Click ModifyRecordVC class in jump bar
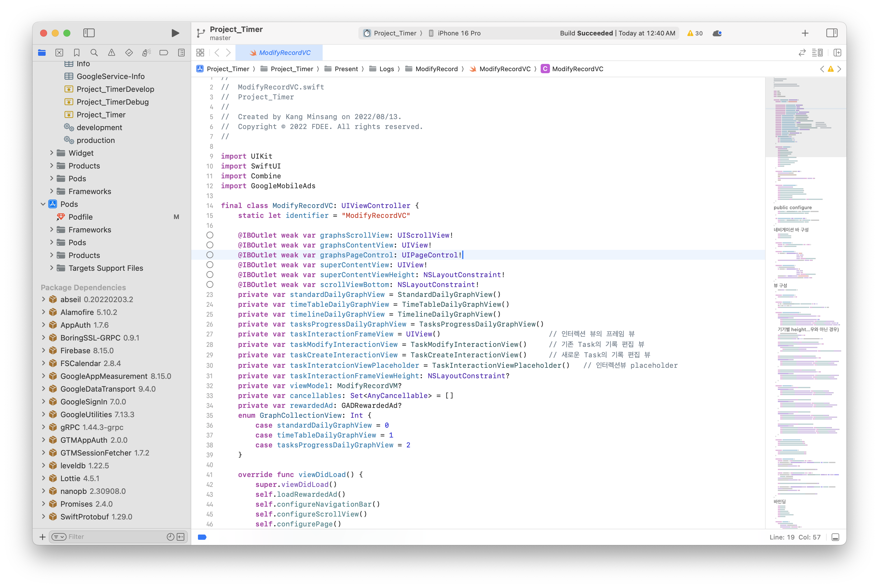 [572, 69]
